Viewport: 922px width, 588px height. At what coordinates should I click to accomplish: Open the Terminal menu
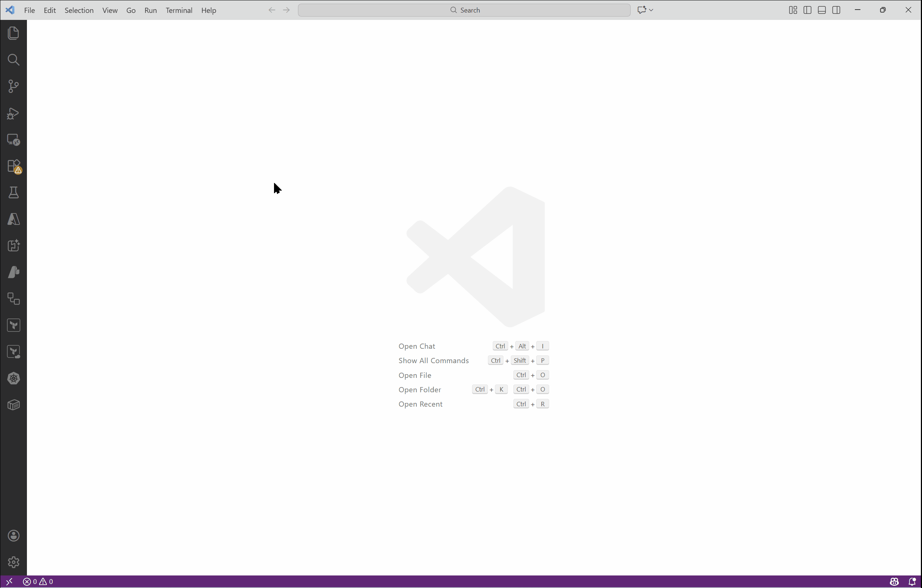179,10
